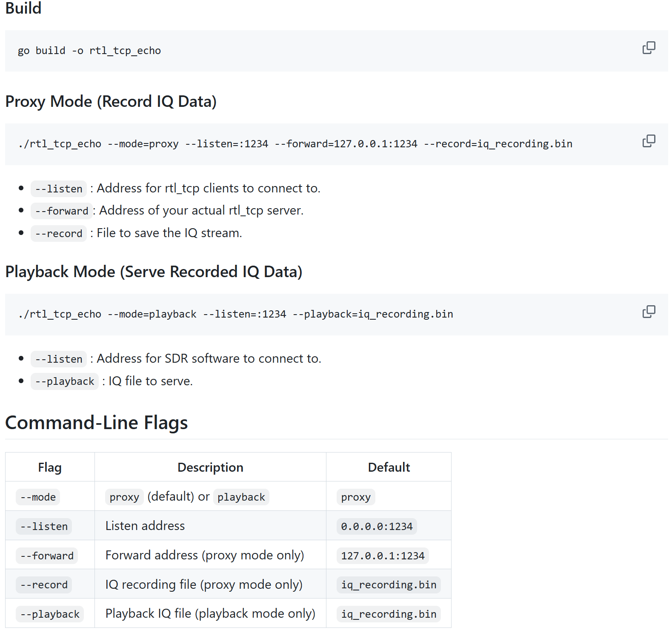The height and width of the screenshot is (636, 672).
Task: Click the Flag column header
Action: click(x=50, y=467)
